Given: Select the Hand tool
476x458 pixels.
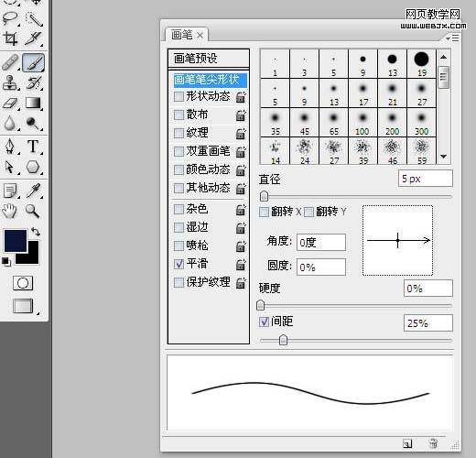Looking at the screenshot, I should pos(10,211).
